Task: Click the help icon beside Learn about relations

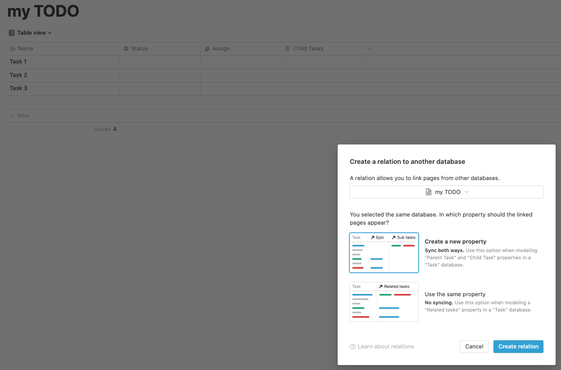Action: click(353, 346)
